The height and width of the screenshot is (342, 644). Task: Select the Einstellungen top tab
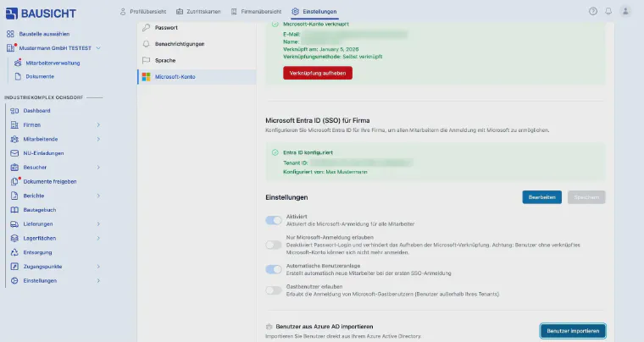[x=314, y=12]
